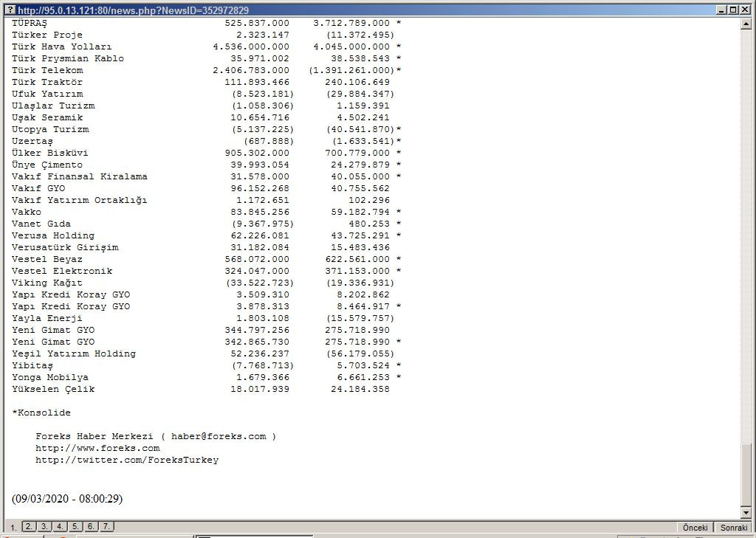Select Ünye Çimento text

47,165
